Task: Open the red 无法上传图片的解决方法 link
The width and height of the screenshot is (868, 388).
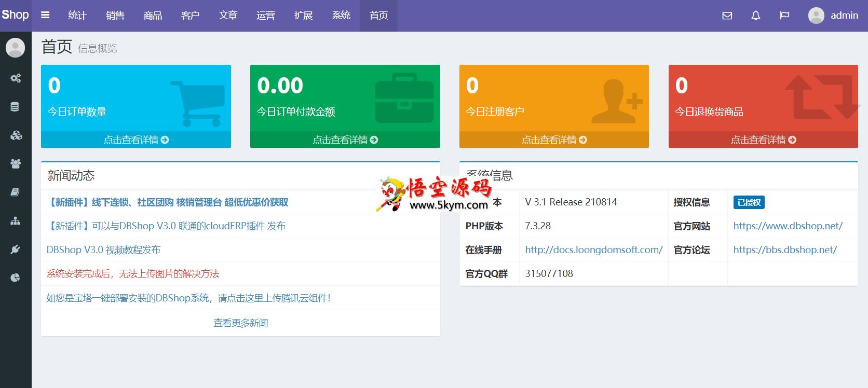Action: pos(133,274)
